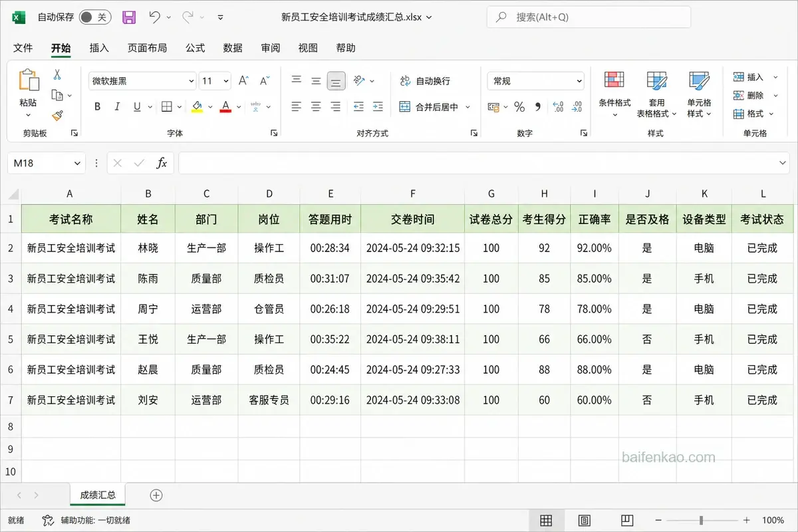798x532 pixels.
Task: Toggle 自动换行 wrap text
Action: 426,80
